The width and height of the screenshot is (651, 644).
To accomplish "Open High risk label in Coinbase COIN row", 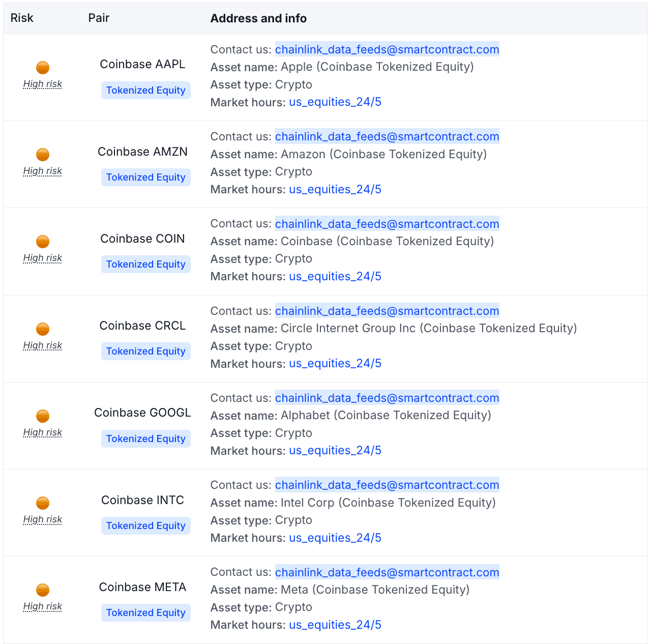I will click(x=43, y=258).
